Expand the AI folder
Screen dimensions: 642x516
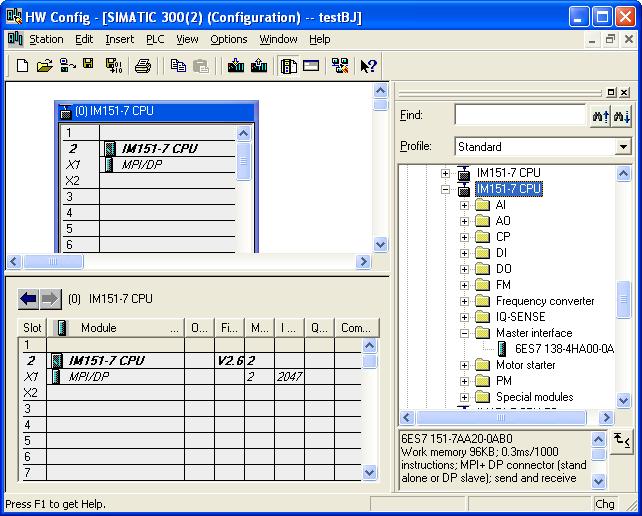click(464, 205)
